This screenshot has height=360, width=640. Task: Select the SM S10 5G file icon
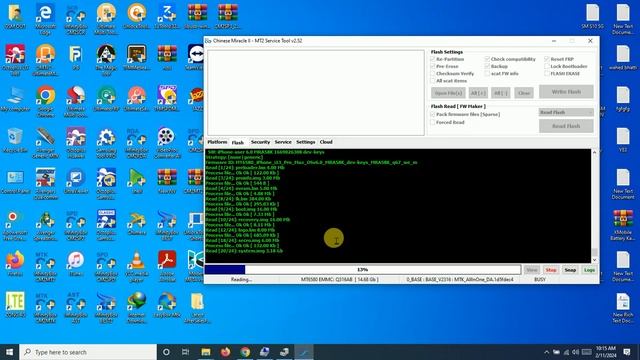coord(593,17)
